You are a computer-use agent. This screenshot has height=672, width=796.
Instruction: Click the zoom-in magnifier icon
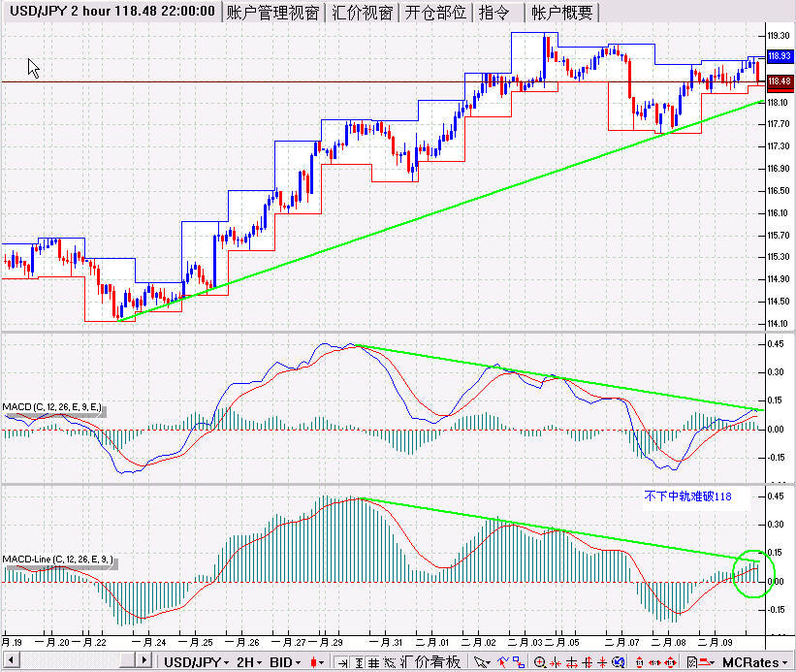tap(540, 662)
